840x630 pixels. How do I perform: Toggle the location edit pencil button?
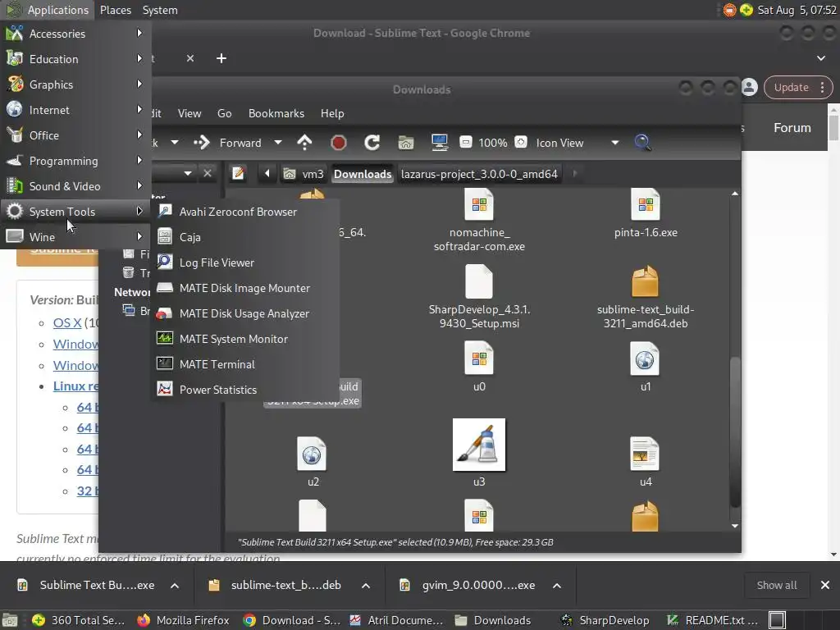pyautogui.click(x=238, y=174)
